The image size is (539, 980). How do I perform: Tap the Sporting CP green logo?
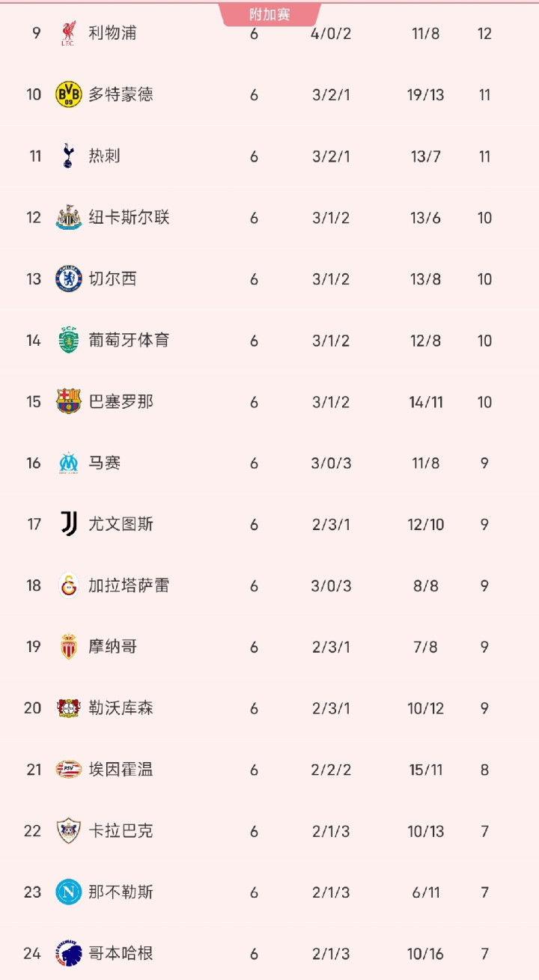(x=68, y=341)
